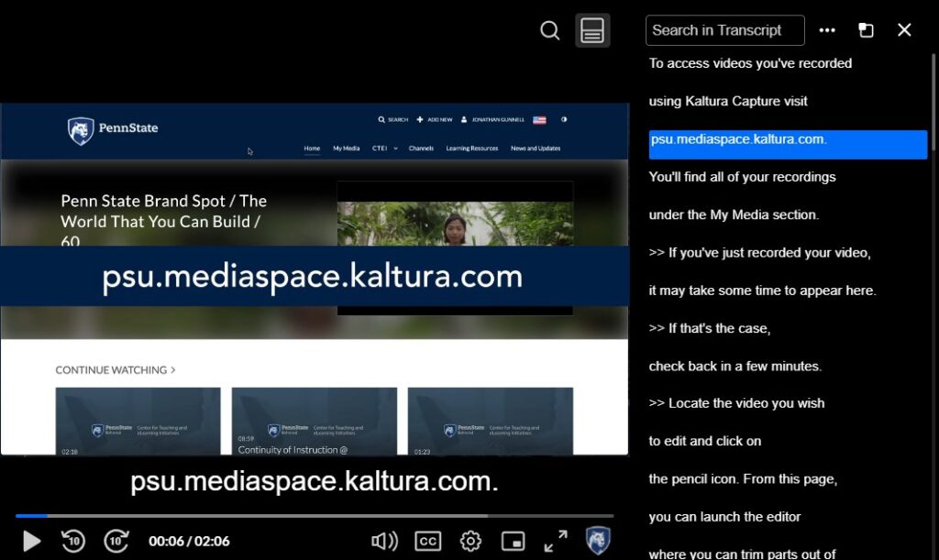939x560 pixels.
Task: Select transcript line 'Locate the video you wish'
Action: coord(736,403)
